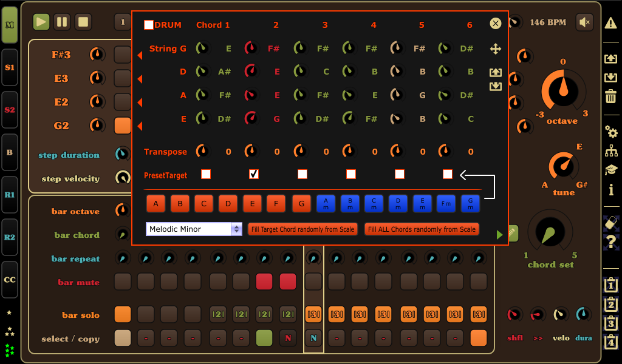
Task: Toggle the DRUM checkbox
Action: [x=149, y=25]
